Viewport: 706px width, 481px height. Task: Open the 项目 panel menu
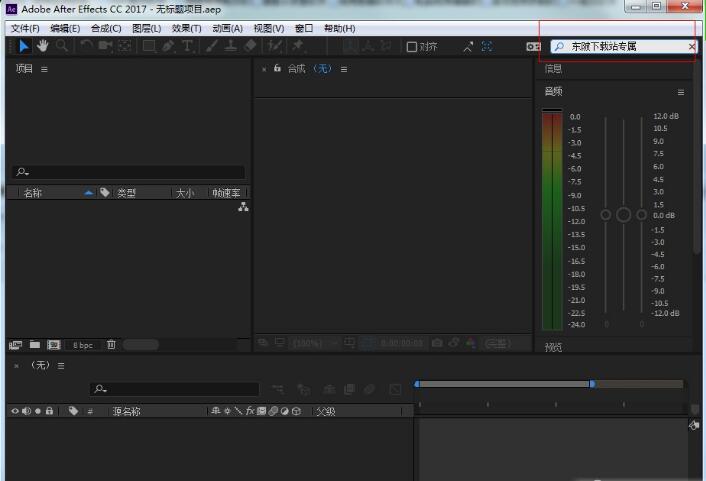pos(44,69)
